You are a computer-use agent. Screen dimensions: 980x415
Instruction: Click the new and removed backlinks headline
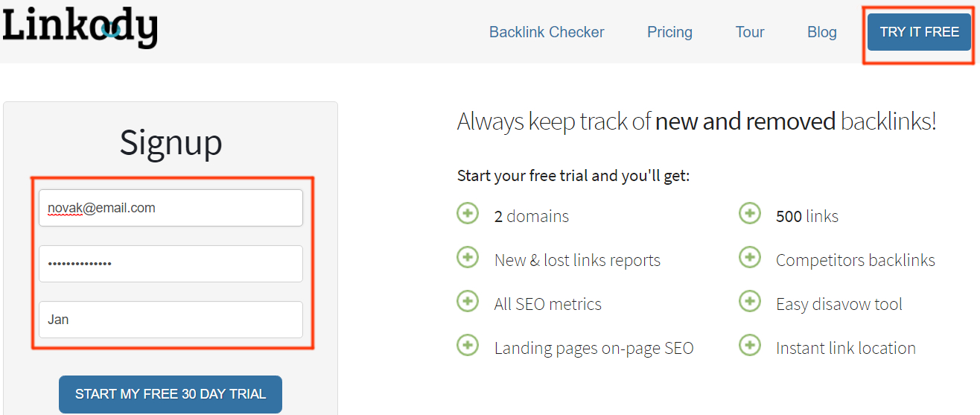pyautogui.click(x=696, y=121)
